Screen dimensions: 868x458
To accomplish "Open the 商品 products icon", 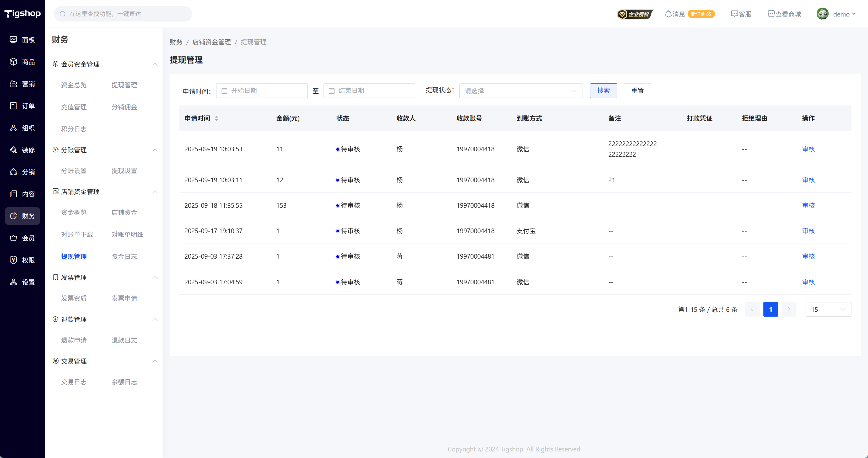I will point(13,62).
